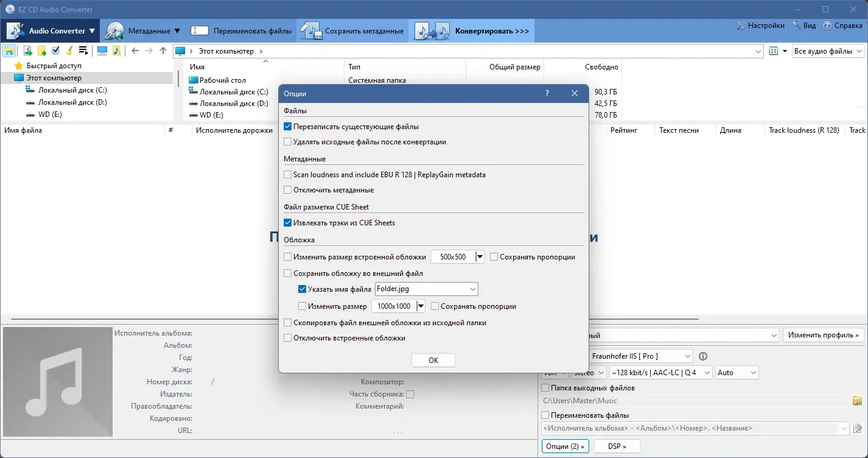Uncheck Указать имя файла
Image resolution: width=868 pixels, height=458 pixels.
(303, 289)
